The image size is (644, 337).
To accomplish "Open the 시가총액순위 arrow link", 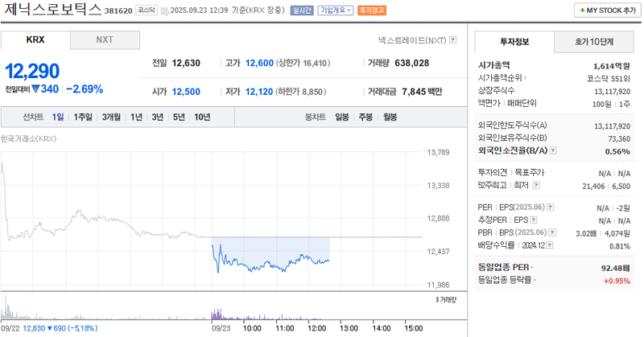I will [x=502, y=78].
